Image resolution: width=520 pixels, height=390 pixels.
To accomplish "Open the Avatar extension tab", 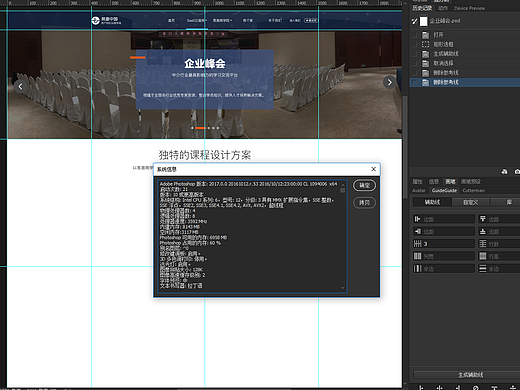I will click(x=419, y=191).
